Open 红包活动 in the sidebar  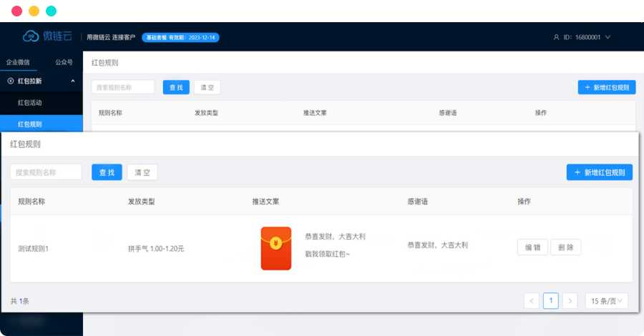coord(30,103)
